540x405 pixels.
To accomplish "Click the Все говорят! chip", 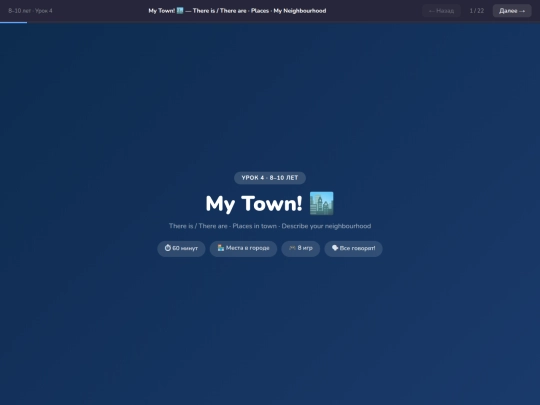I will (x=353, y=248).
